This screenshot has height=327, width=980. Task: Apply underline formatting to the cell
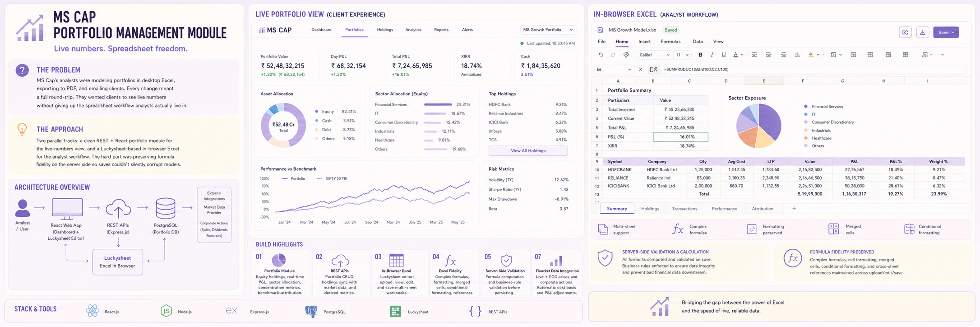[x=724, y=55]
